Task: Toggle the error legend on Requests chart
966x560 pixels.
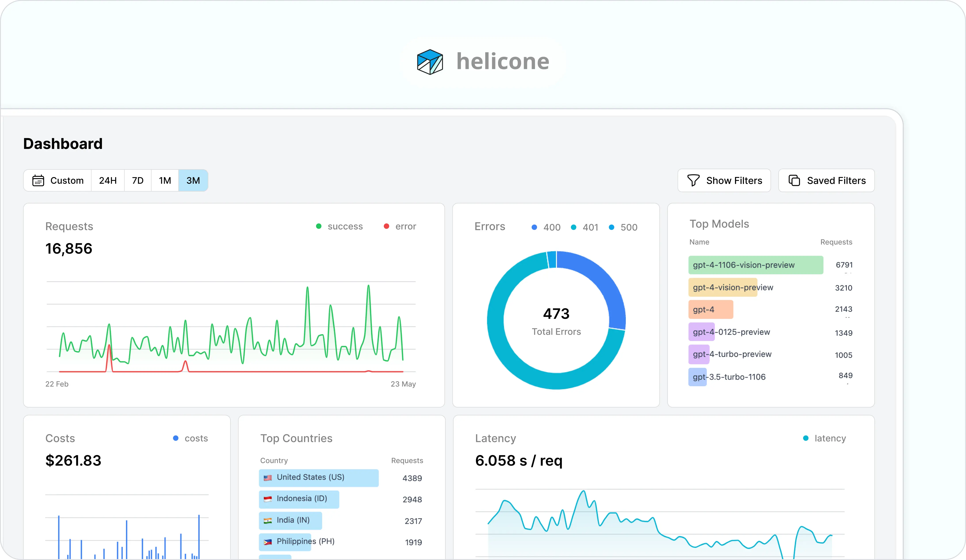Action: (386, 226)
